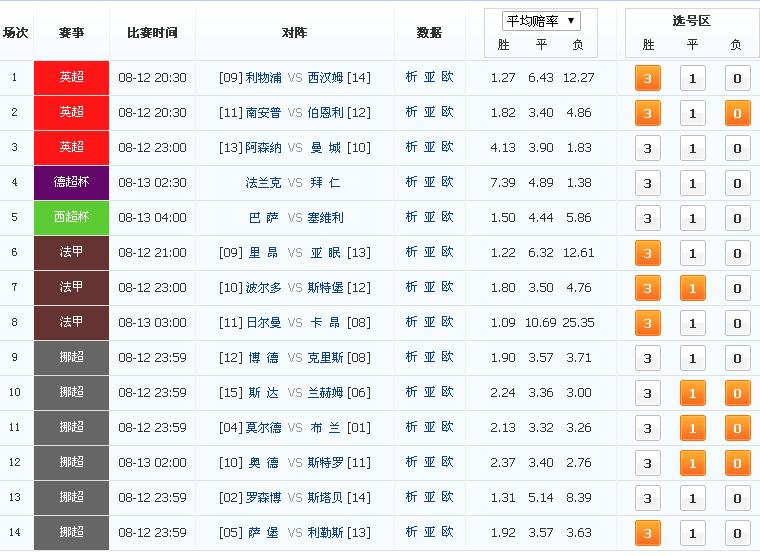The image size is (760, 556).
Task: Toggle loss 0 for 罗森博 vs 斯塔贝
Action: (x=737, y=498)
